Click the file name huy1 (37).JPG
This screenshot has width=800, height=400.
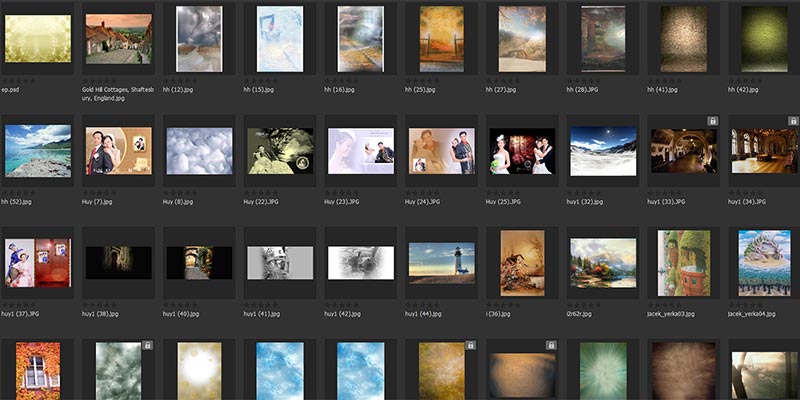coord(20,314)
